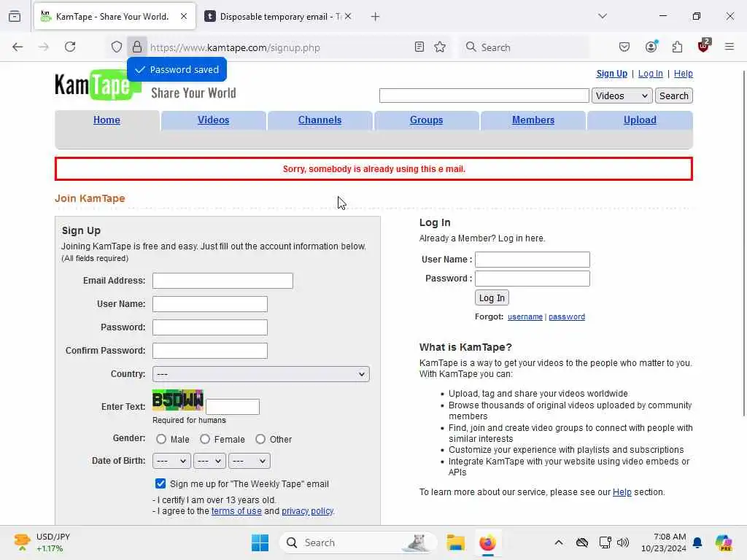Image resolution: width=747 pixels, height=560 pixels.
Task: Close the Disposable temporary email tab
Action: pyautogui.click(x=348, y=16)
